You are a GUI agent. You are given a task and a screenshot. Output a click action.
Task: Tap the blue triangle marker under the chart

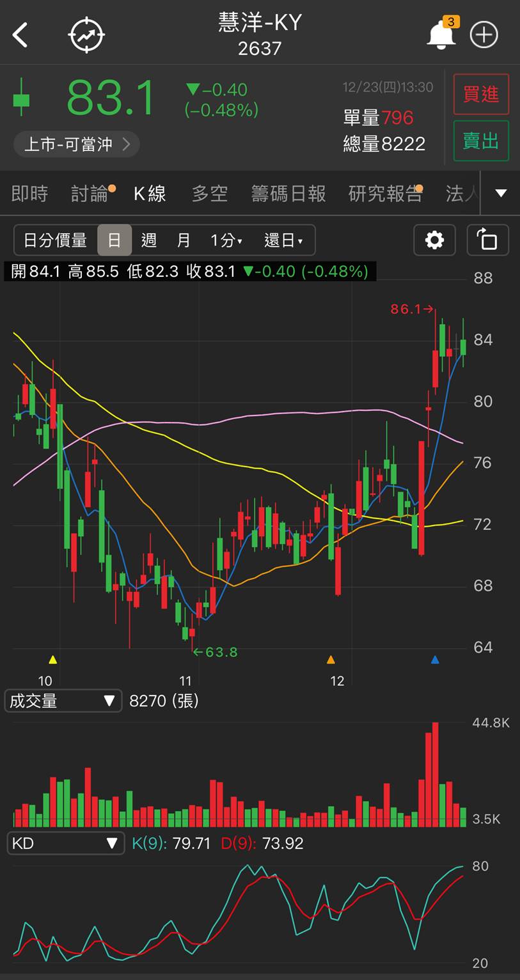[x=435, y=659]
